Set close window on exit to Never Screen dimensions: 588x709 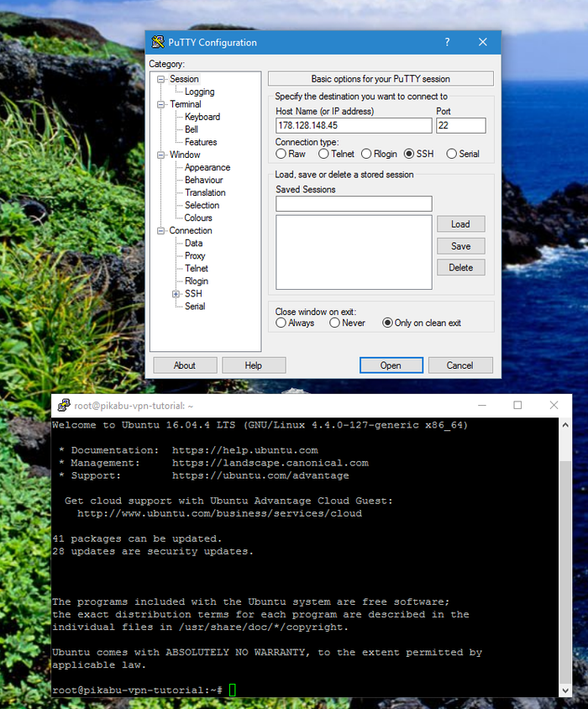point(335,323)
